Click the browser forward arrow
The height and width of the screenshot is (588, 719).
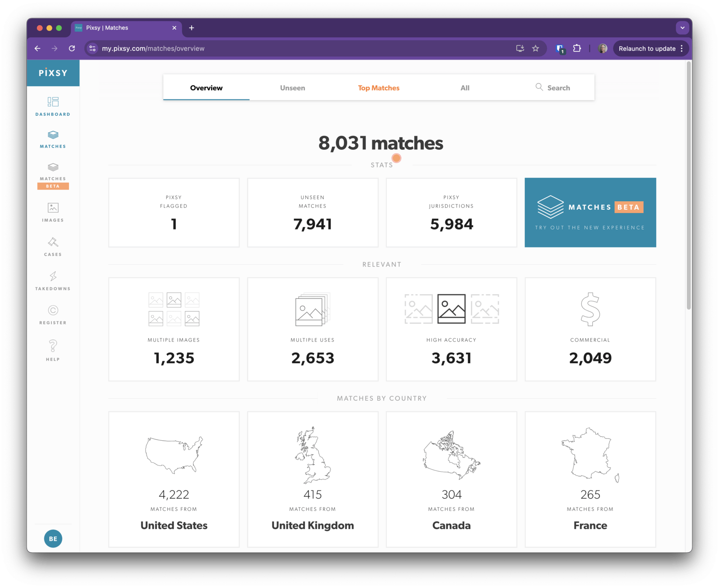54,48
